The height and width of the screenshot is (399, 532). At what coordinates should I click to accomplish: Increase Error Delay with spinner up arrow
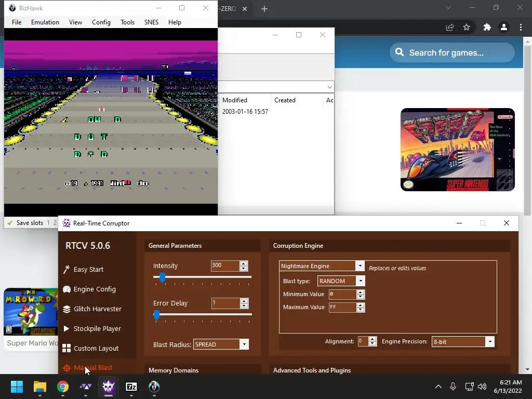pyautogui.click(x=244, y=301)
